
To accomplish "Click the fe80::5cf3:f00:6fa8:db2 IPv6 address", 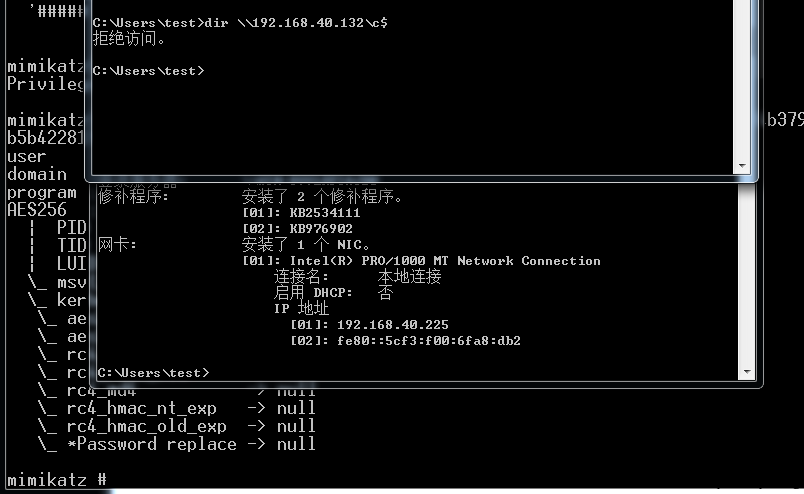I will point(429,341).
